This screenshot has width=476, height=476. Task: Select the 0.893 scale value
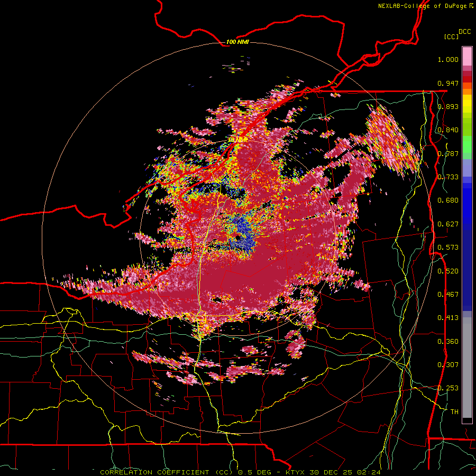[448, 106]
